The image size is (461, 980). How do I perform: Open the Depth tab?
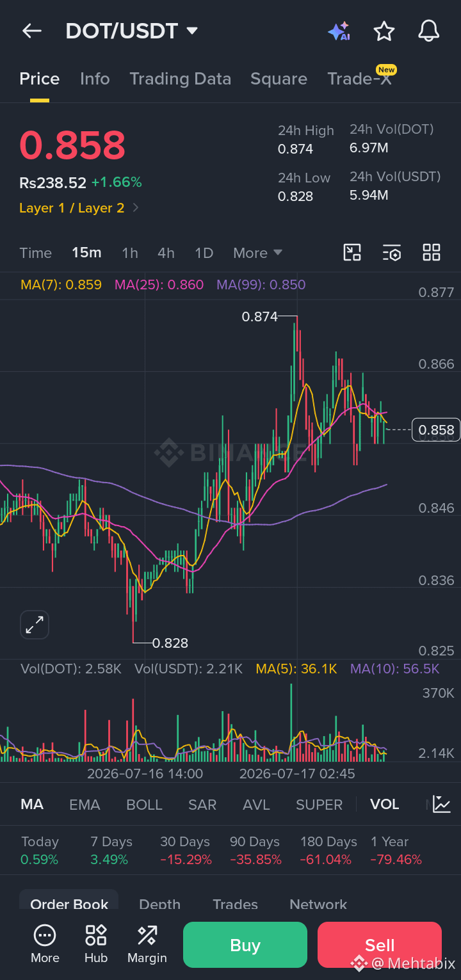(x=159, y=904)
